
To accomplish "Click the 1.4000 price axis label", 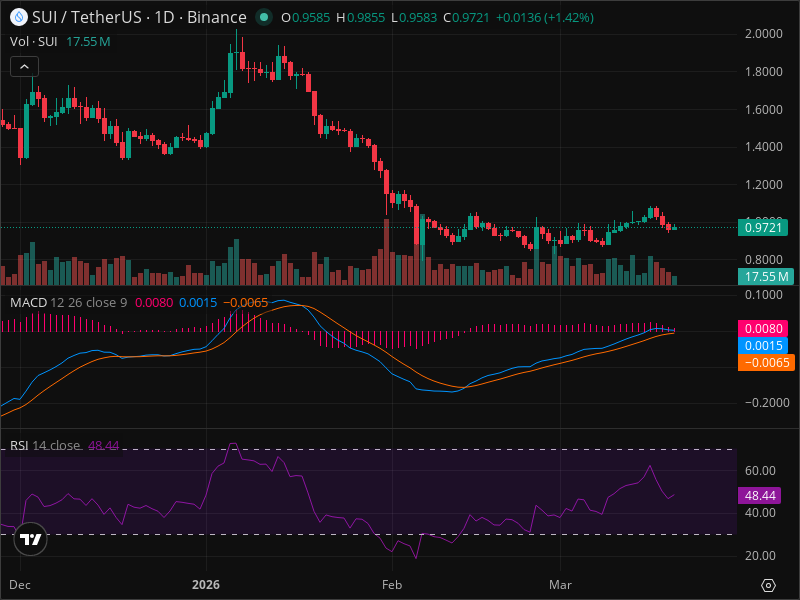I will click(x=763, y=147).
